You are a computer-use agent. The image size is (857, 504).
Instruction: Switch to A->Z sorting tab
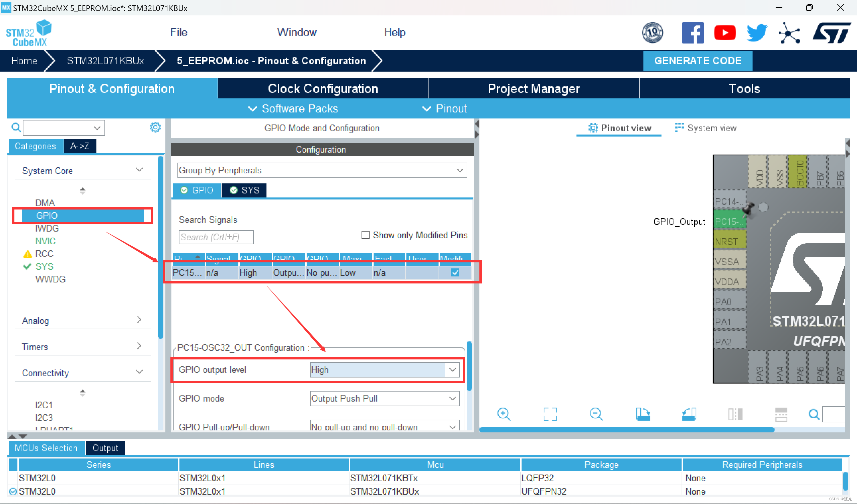click(x=80, y=146)
